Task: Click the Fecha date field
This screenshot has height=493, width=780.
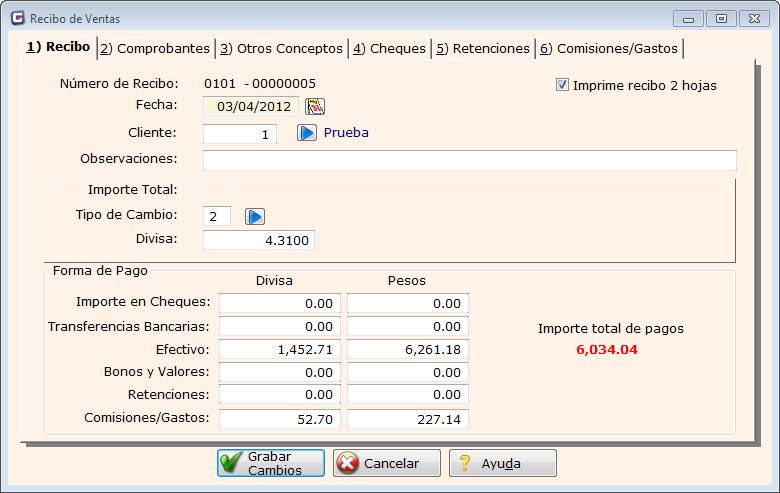Action: [251, 107]
